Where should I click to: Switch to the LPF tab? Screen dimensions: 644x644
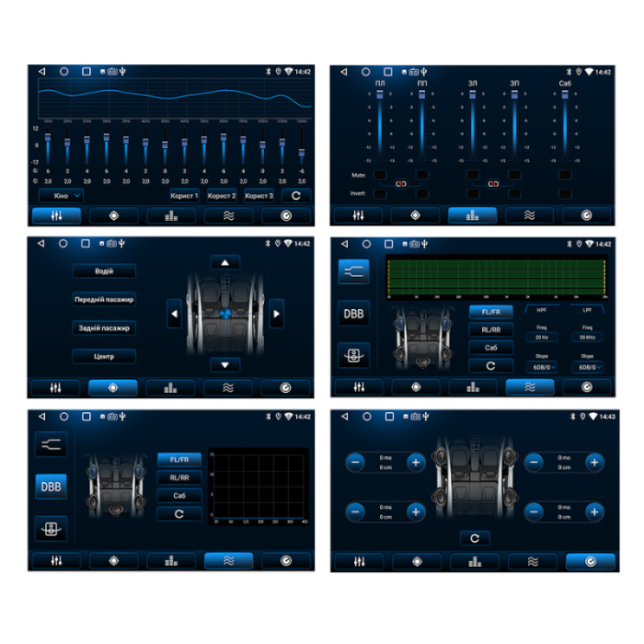587,312
